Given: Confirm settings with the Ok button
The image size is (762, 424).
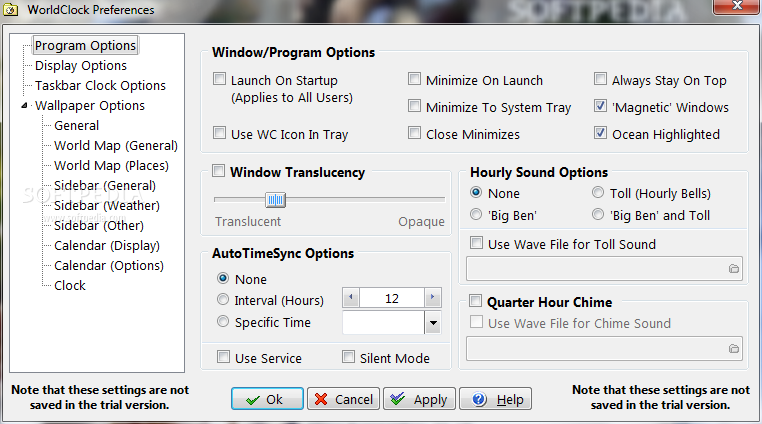Looking at the screenshot, I should point(267,399).
